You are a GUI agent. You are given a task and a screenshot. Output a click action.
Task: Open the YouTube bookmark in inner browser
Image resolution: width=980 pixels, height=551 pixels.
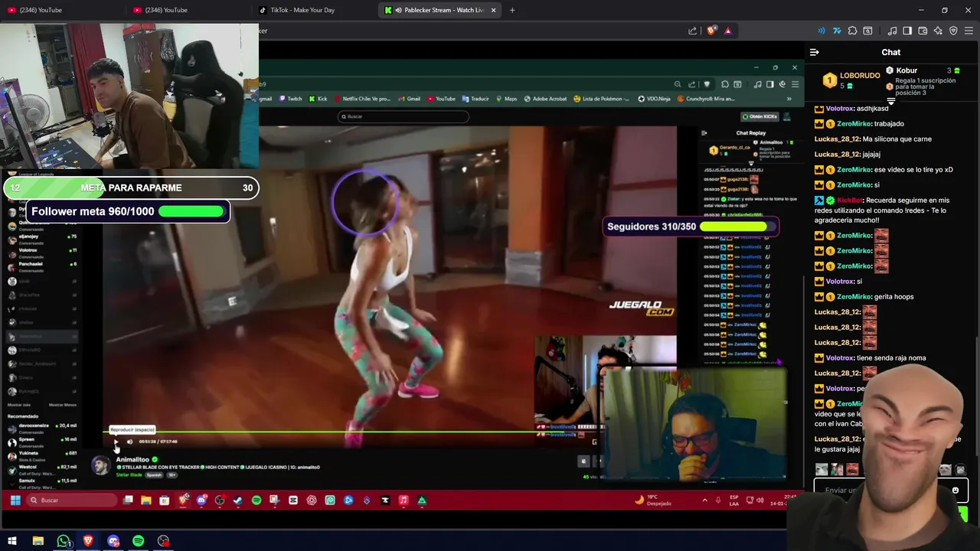442,99
